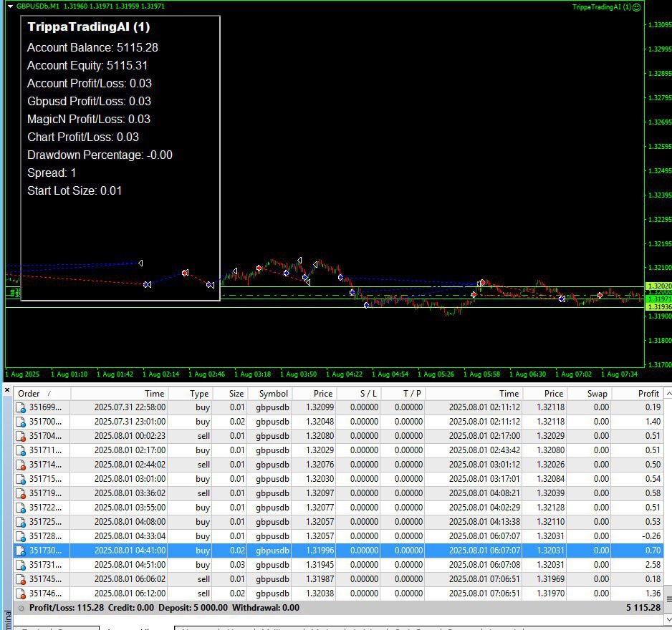672x630 pixels.
Task: Click the red sell arrow marker near 02:46 on chart
Action: (185, 273)
